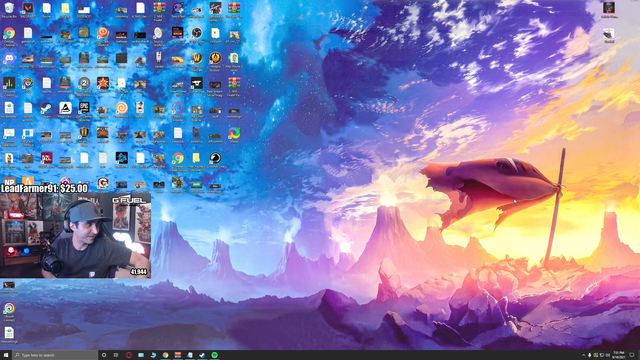640x360 pixels.
Task: Select the Logitech G desktop shortcut
Action: pos(103,184)
